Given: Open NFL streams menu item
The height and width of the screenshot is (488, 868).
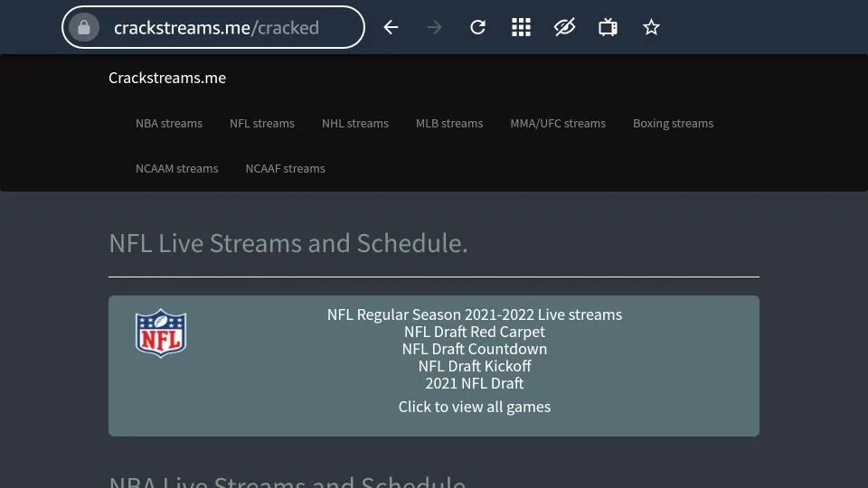Looking at the screenshot, I should [x=262, y=124].
